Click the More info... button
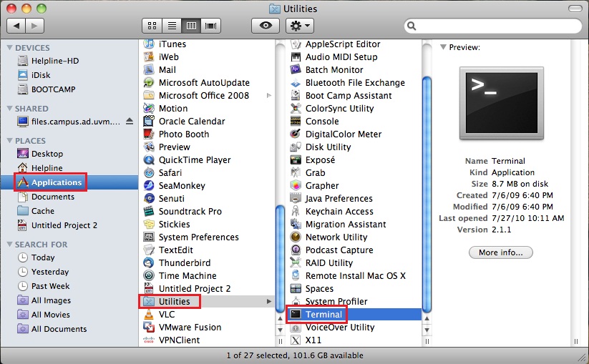 (x=501, y=252)
